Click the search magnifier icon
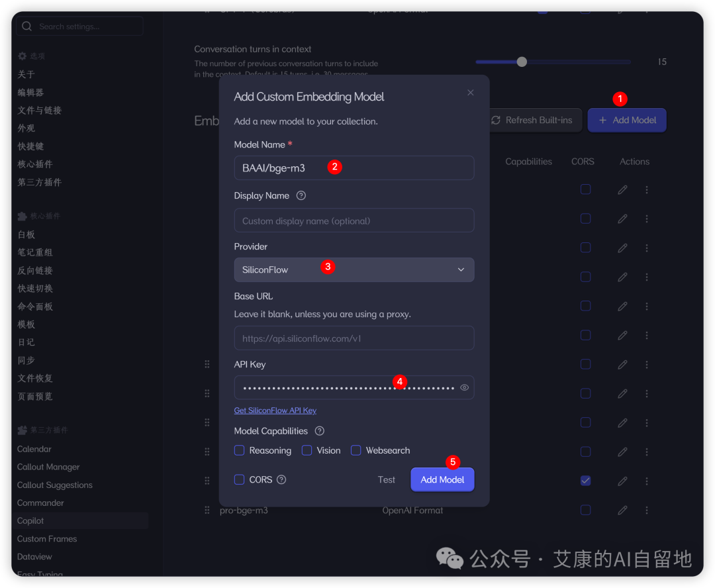 [27, 26]
